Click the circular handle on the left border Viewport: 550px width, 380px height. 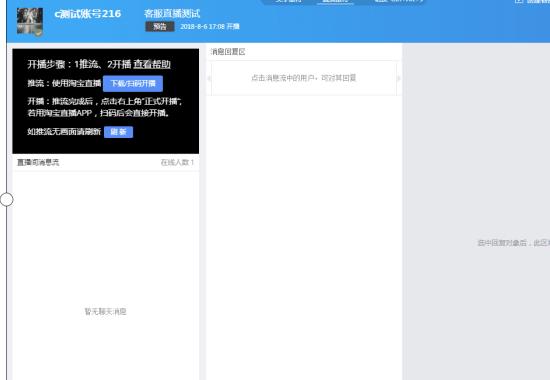pos(6,199)
